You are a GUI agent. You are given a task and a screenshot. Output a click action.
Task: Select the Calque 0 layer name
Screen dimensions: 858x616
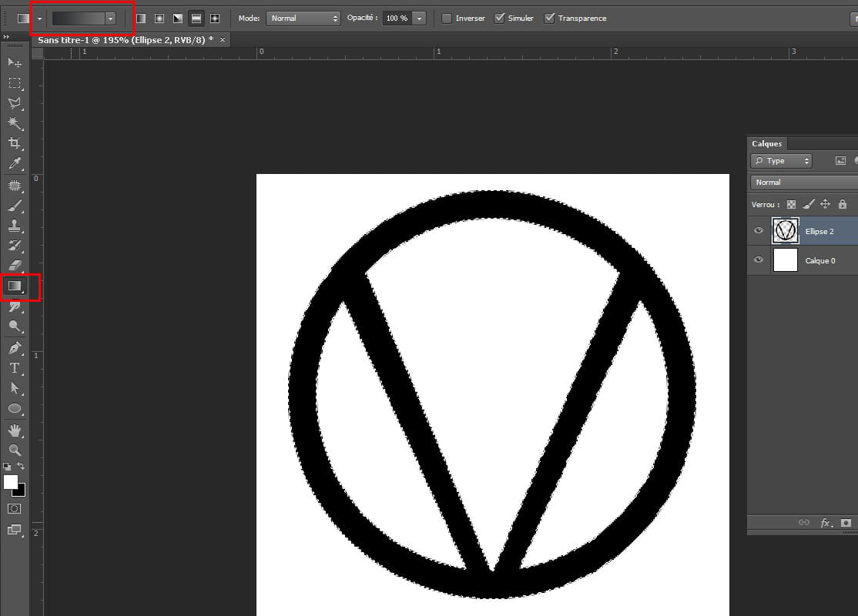820,260
